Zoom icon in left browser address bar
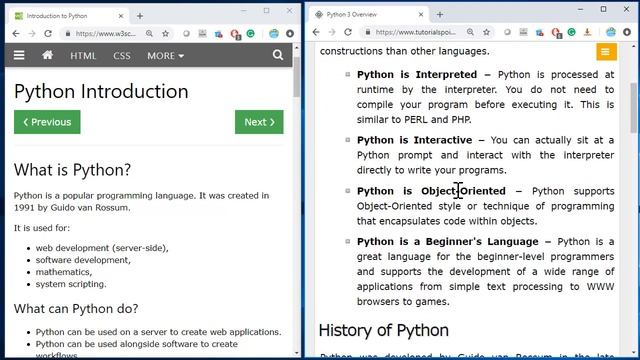640x360 pixels. [149, 33]
